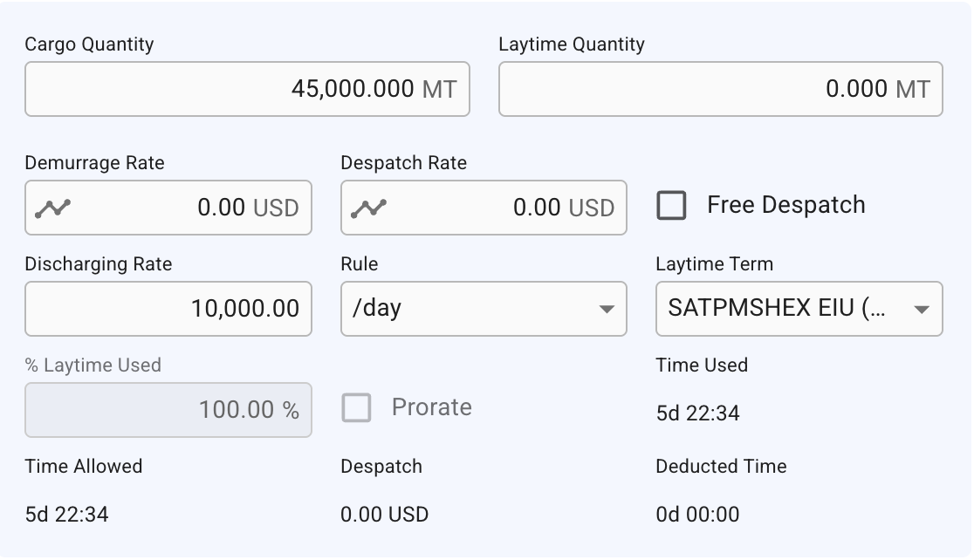Screen dimensions: 974x560
Task: Click the Discharging Rate input field
Action: 168,309
